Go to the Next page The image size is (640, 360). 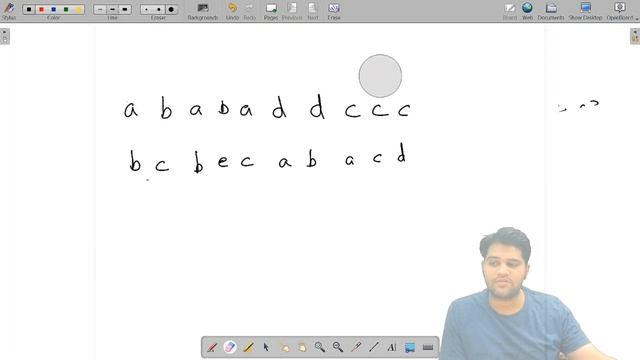(x=313, y=11)
